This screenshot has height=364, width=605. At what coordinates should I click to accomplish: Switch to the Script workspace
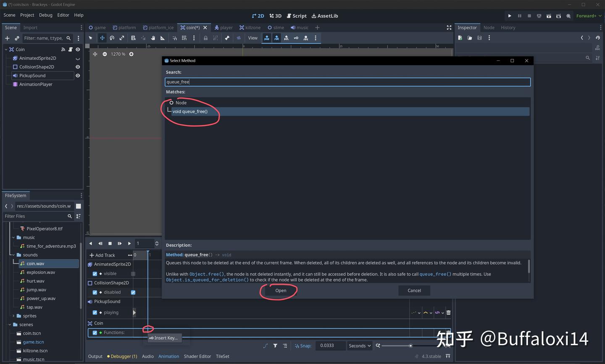pos(297,16)
